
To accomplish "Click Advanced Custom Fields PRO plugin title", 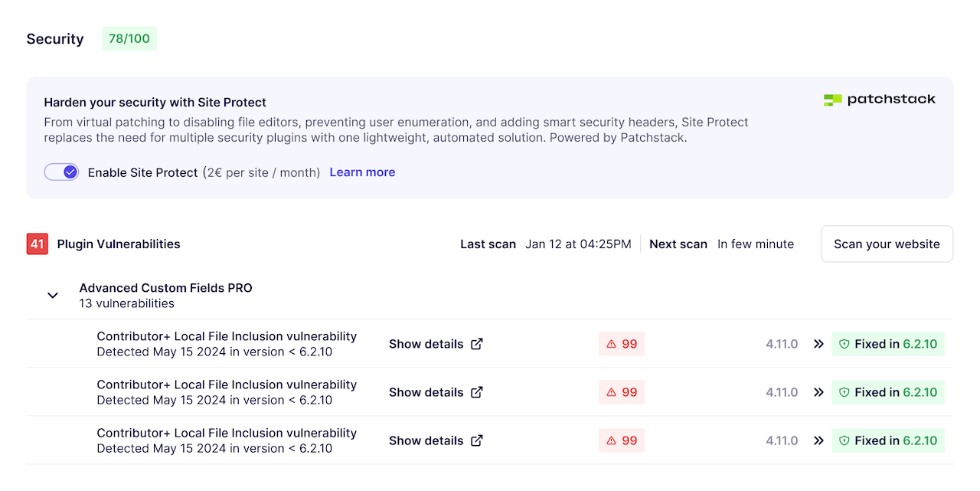I will pyautogui.click(x=165, y=288).
